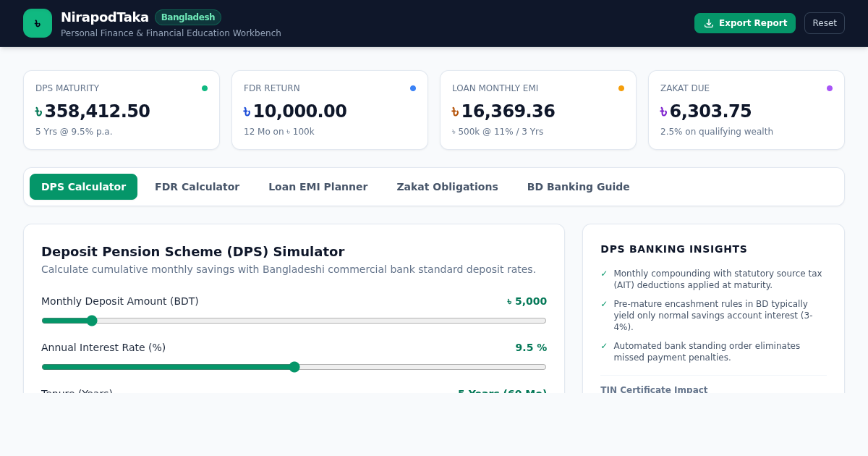Click the green dot on DPS Maturity card

click(205, 88)
